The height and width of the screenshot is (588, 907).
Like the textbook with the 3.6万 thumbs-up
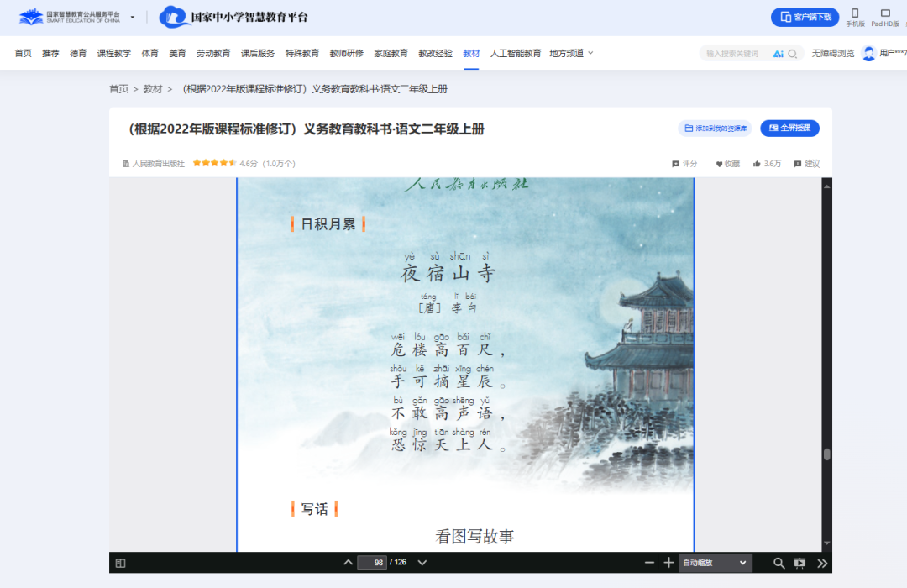[766, 163]
